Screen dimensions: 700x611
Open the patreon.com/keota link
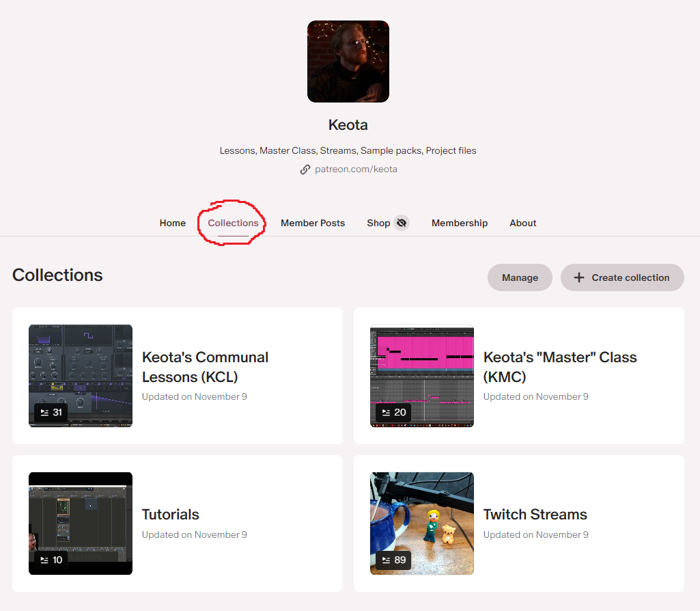[x=356, y=169]
